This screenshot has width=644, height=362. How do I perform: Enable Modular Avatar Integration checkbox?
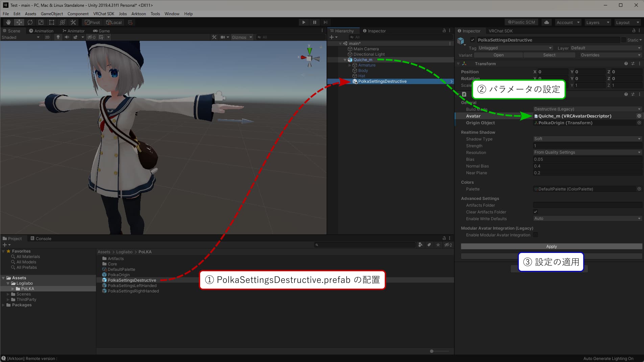(535, 235)
